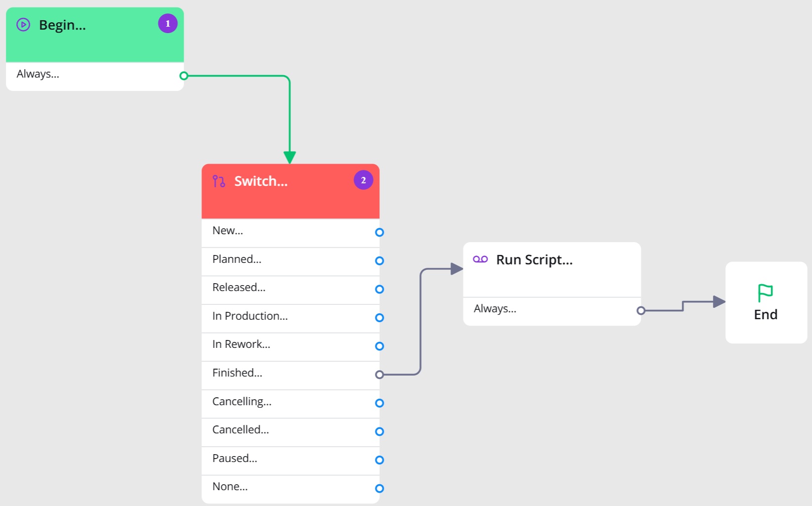812x506 pixels.
Task: Click the purple badge numbered 1
Action: 168,24
